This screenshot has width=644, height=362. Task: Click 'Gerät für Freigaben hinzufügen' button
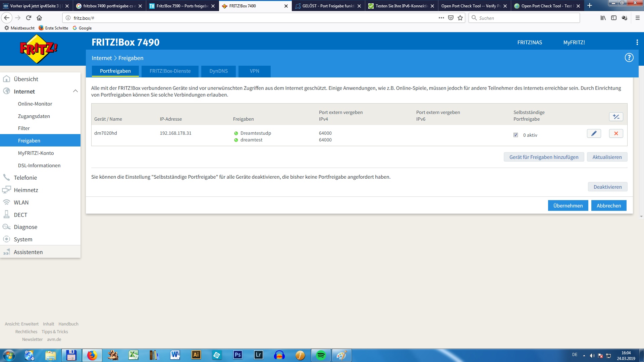[x=544, y=157]
